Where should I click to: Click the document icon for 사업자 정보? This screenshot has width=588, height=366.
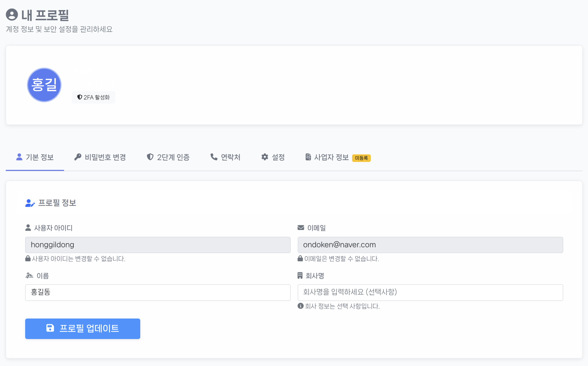(308, 157)
